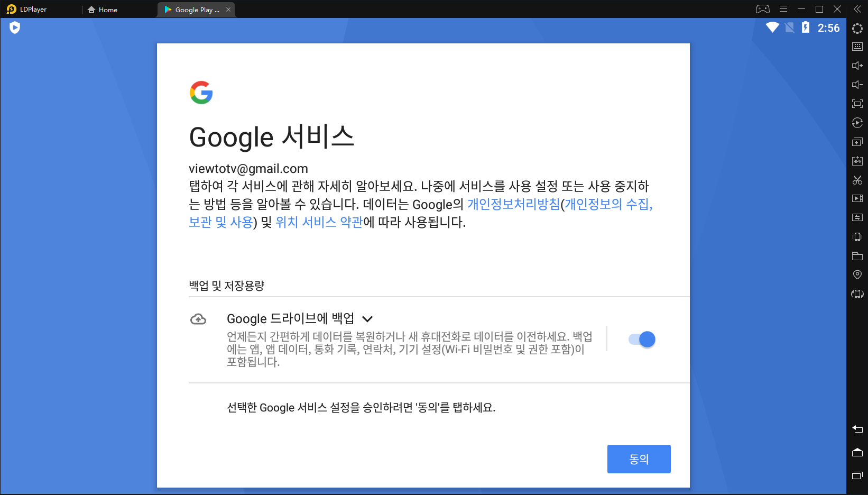Click the Google 서비스 heading
868x495 pixels.
[x=272, y=137]
